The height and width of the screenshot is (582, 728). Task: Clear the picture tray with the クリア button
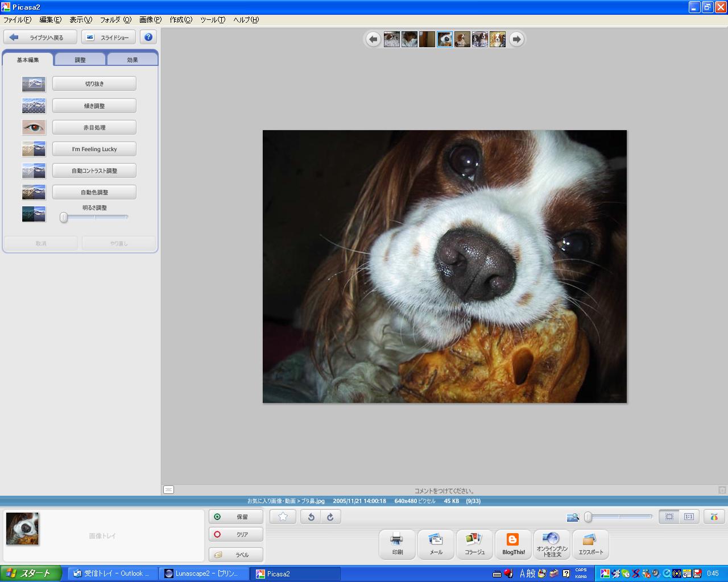236,534
